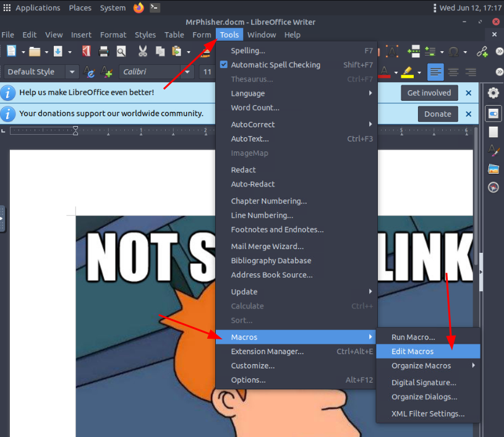504x437 pixels.
Task: Click the Get involved button
Action: (429, 93)
